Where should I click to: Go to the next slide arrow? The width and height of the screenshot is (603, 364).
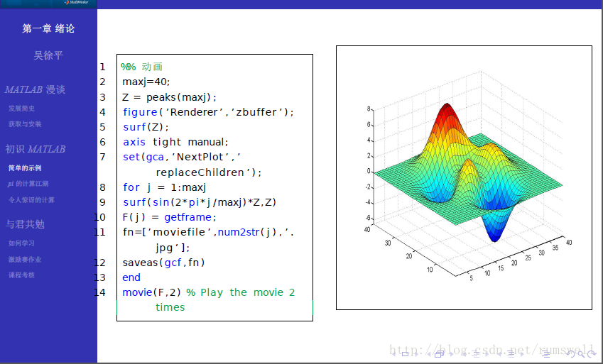(416, 354)
